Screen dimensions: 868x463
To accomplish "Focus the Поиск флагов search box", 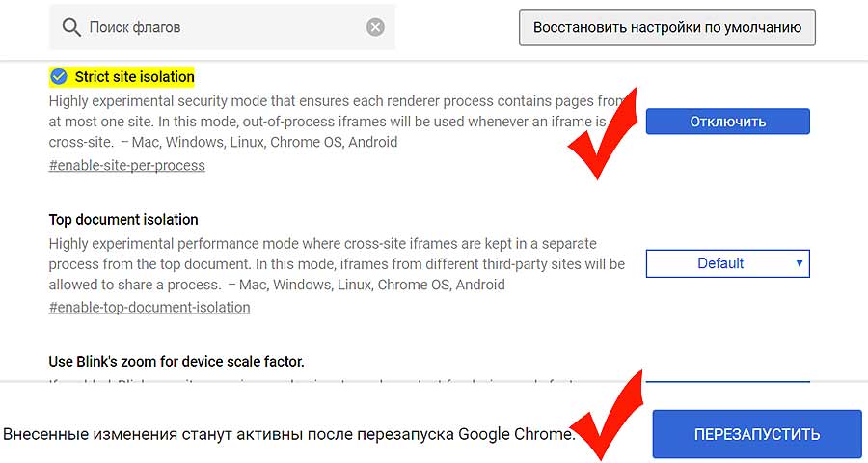I will 222,27.
